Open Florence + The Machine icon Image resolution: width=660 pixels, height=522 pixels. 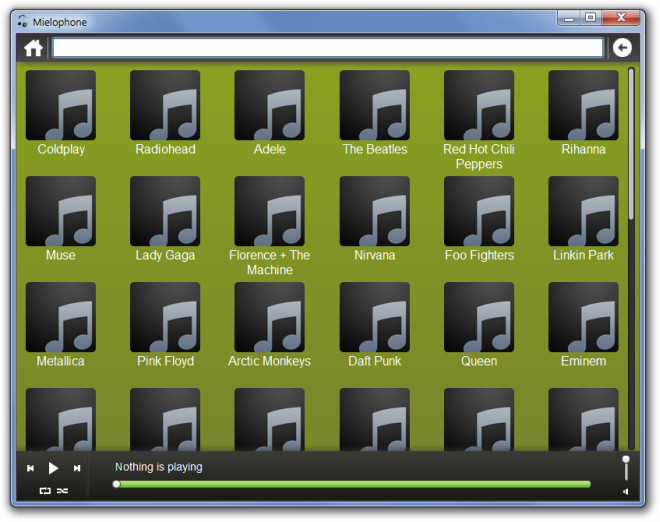(x=269, y=211)
